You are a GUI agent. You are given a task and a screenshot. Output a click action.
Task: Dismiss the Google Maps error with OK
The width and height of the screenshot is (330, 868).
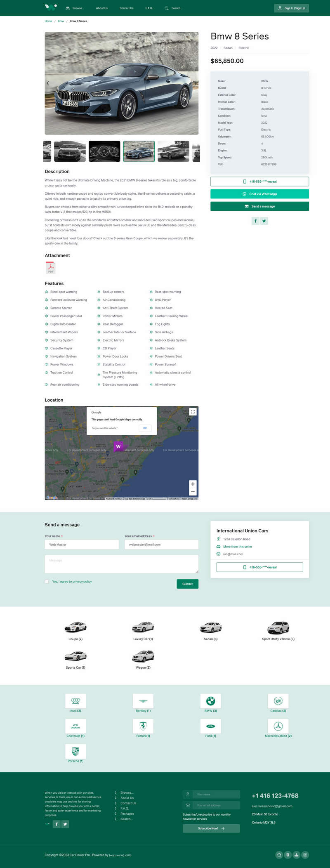[x=145, y=428]
